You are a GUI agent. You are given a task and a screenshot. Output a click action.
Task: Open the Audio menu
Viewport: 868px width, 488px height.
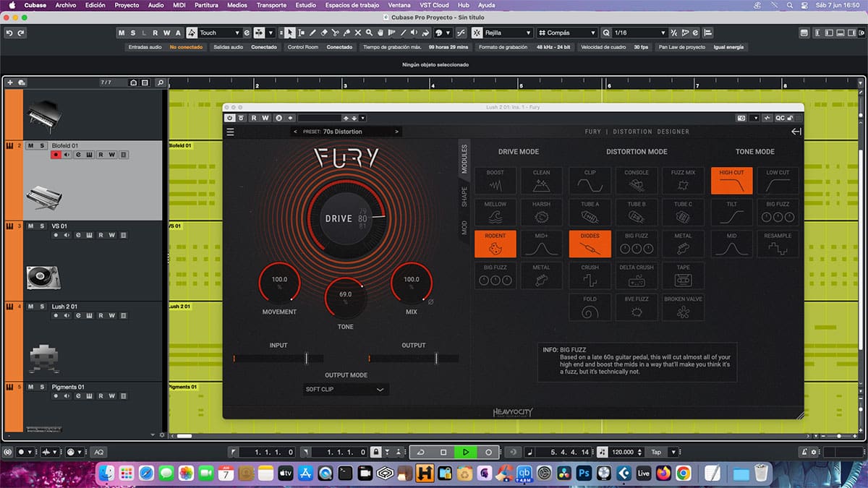click(155, 5)
